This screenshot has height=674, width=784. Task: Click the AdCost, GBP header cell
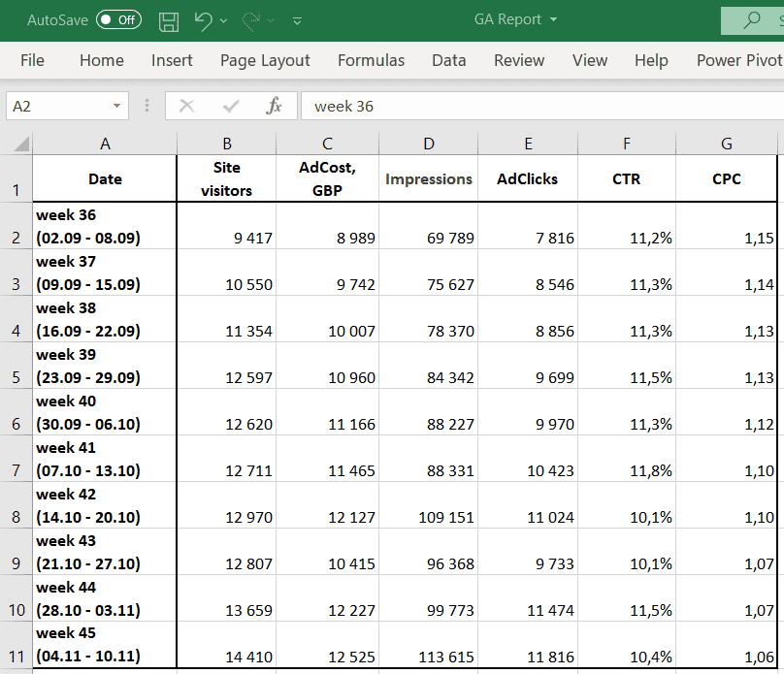[328, 178]
